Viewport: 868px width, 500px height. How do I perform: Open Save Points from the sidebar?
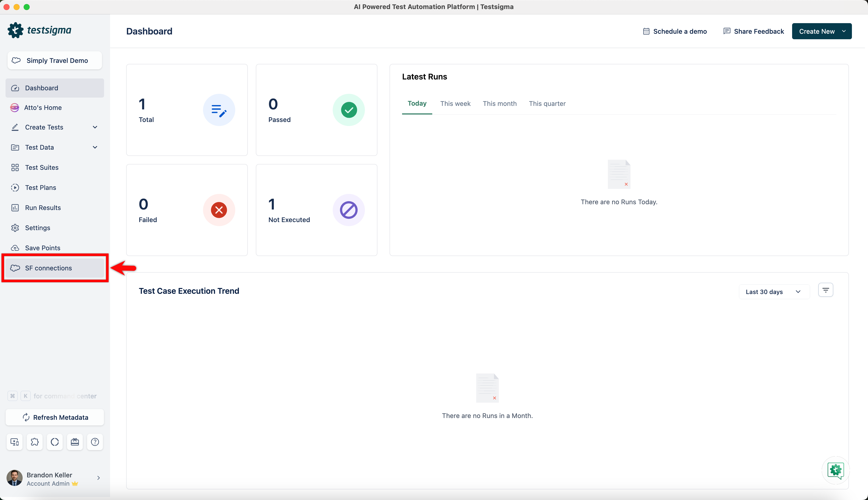[42, 247]
